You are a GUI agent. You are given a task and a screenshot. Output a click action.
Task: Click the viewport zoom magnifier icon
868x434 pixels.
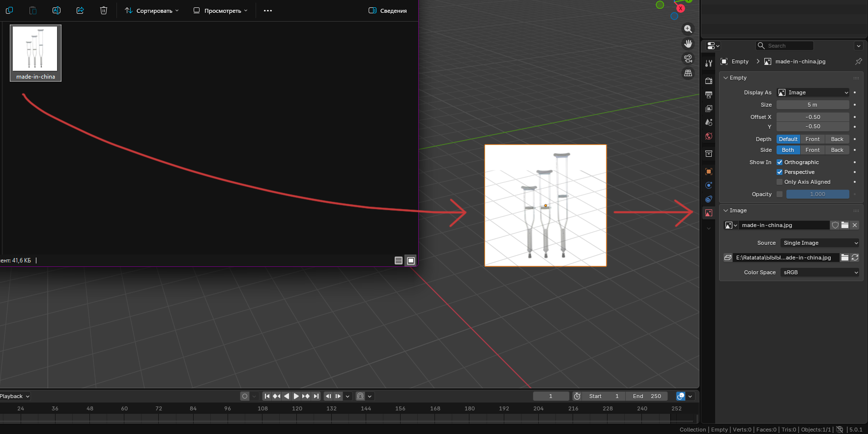coord(688,29)
